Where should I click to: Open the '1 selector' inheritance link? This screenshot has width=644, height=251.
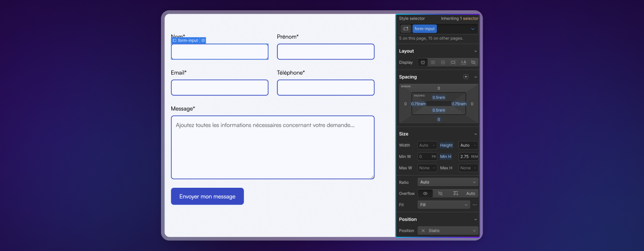pyautogui.click(x=469, y=19)
